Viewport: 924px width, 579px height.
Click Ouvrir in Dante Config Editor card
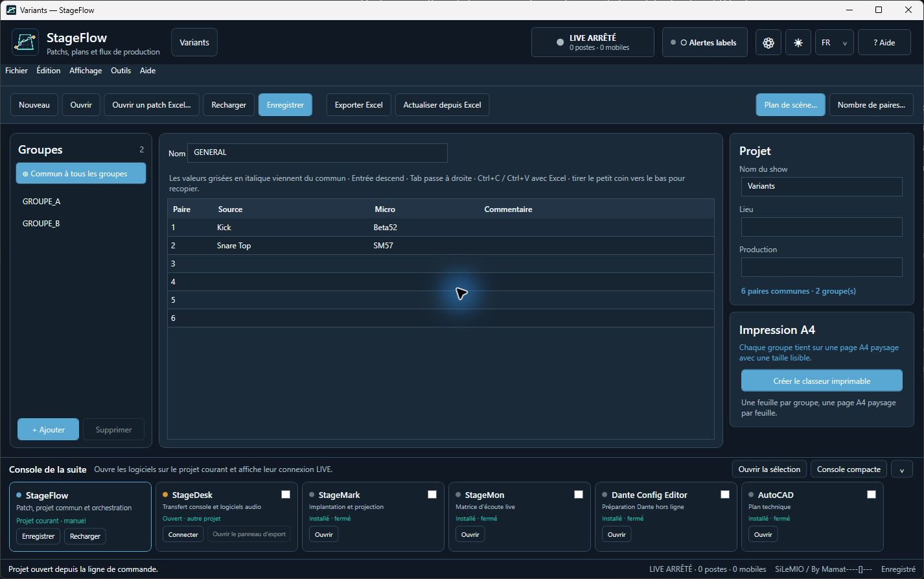click(x=616, y=535)
